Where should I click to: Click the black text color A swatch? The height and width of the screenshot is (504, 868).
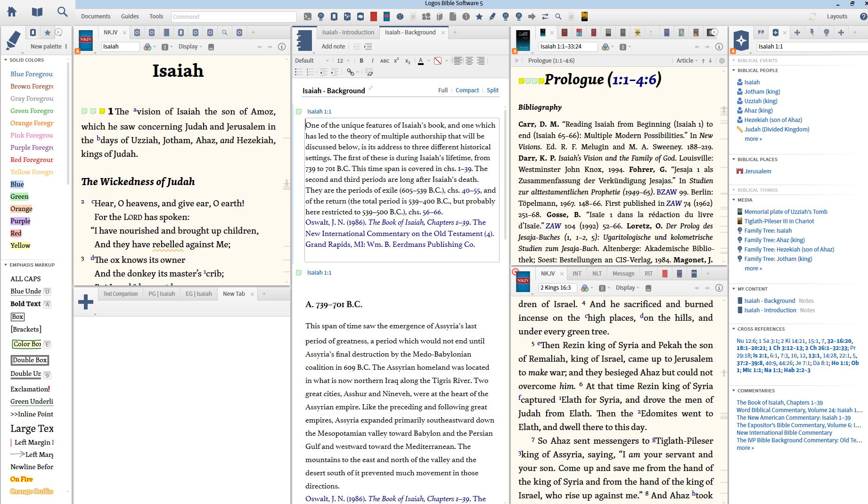421,61
